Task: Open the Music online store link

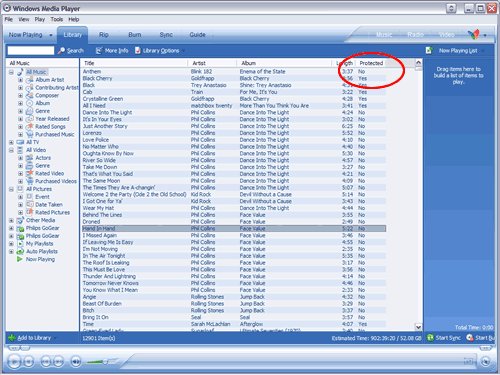Action: [x=384, y=35]
